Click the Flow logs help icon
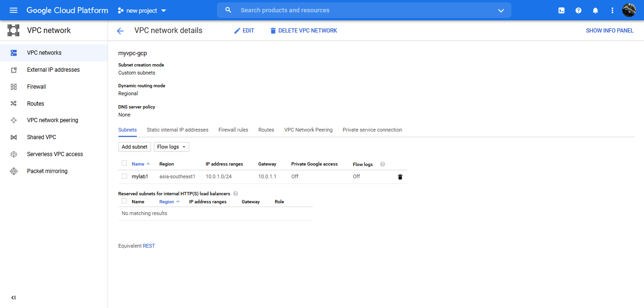The width and height of the screenshot is (644, 308). [383, 164]
